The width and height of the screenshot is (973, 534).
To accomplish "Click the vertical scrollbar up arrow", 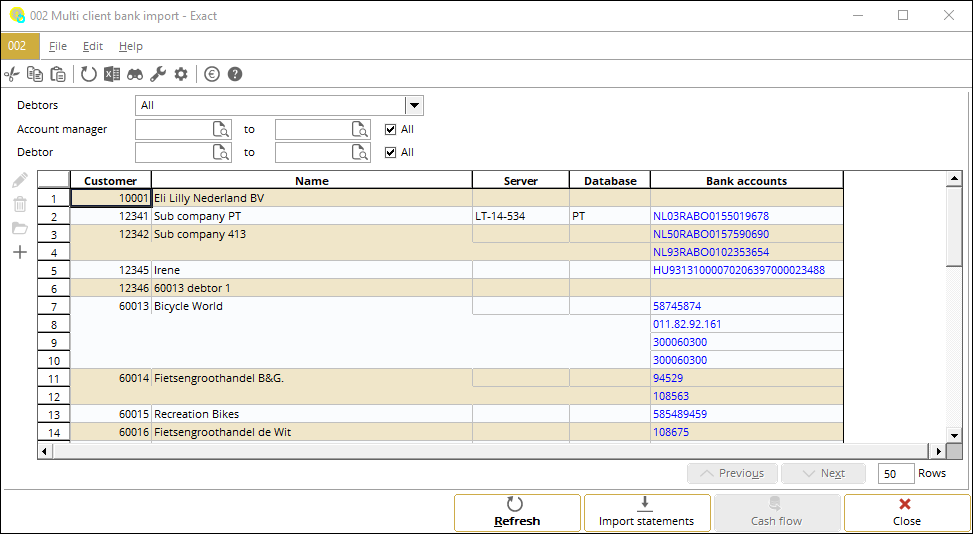I will pyautogui.click(x=954, y=179).
